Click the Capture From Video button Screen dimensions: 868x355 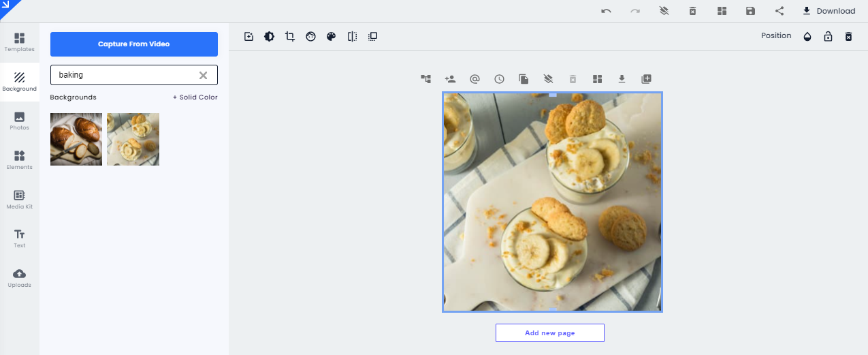134,44
